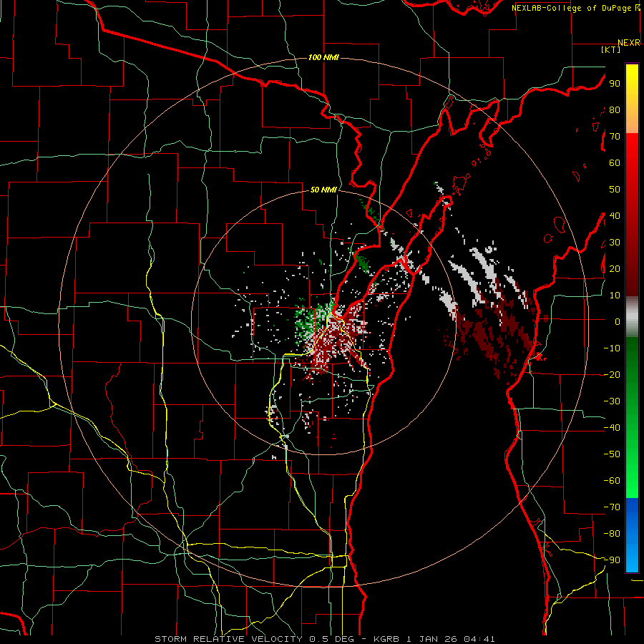The image size is (644, 644).
Task: Select the 100 NMI range ring label
Action: coord(323,57)
